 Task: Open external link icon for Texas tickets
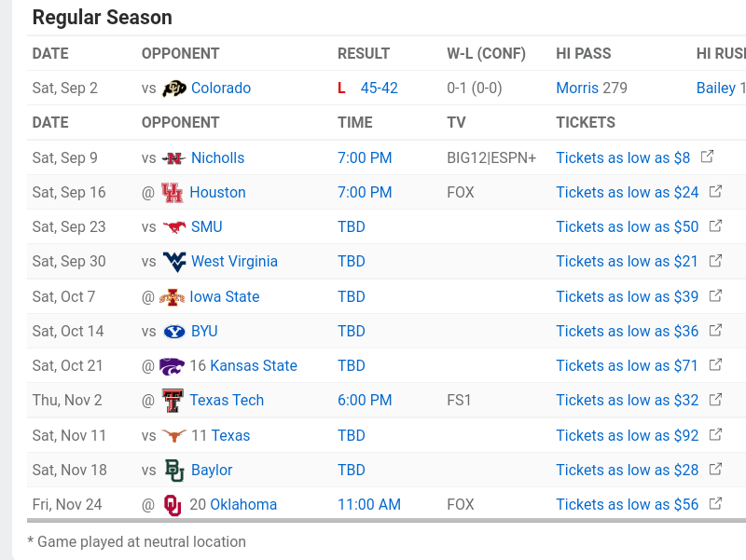[x=716, y=435]
